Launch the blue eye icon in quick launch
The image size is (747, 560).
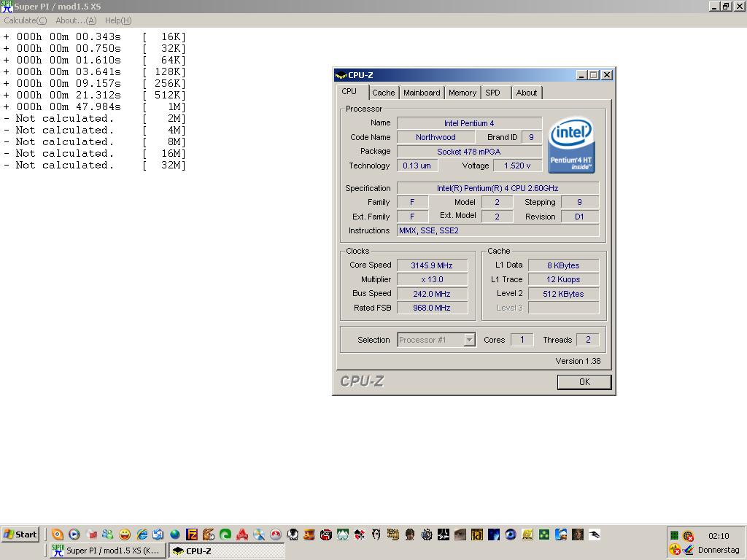(510, 534)
